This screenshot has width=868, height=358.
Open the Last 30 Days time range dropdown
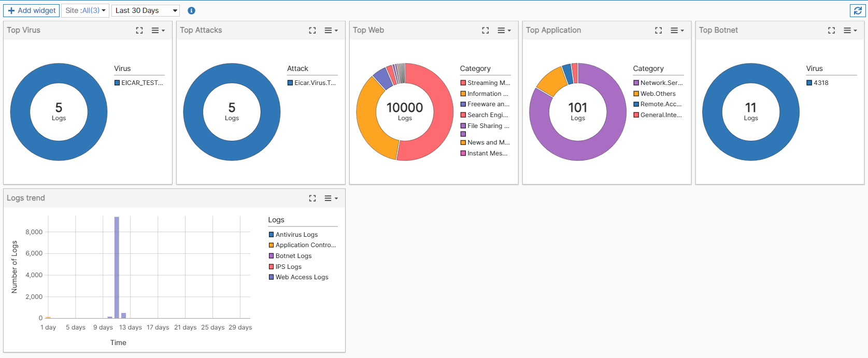146,10
